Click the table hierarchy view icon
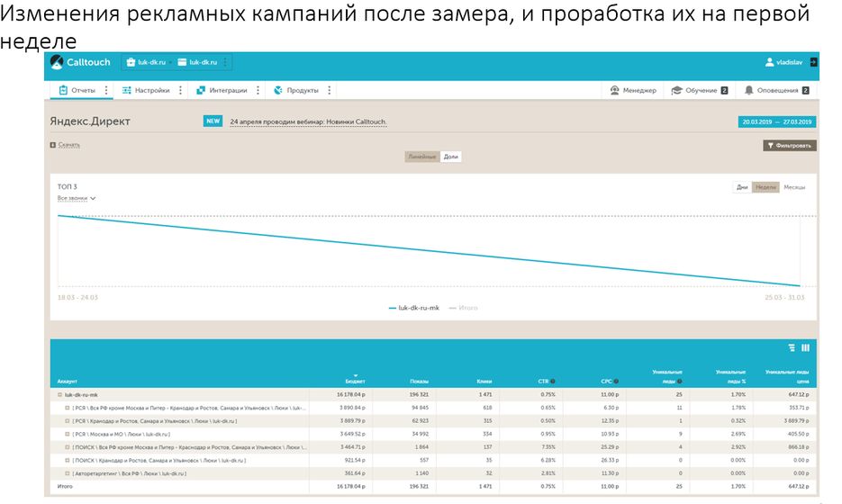The height and width of the screenshot is (504, 842). (x=792, y=347)
